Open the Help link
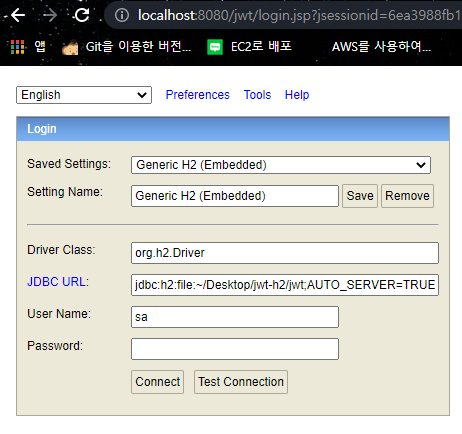 tap(297, 95)
